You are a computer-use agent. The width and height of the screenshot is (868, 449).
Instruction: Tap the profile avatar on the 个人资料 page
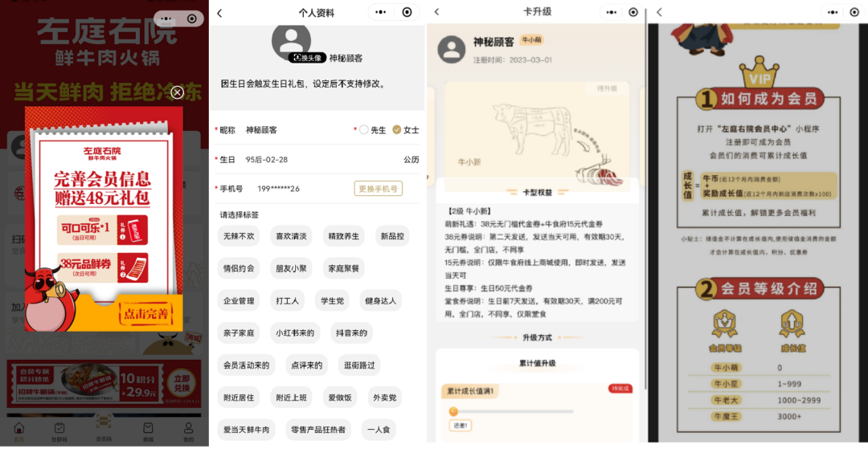click(291, 40)
